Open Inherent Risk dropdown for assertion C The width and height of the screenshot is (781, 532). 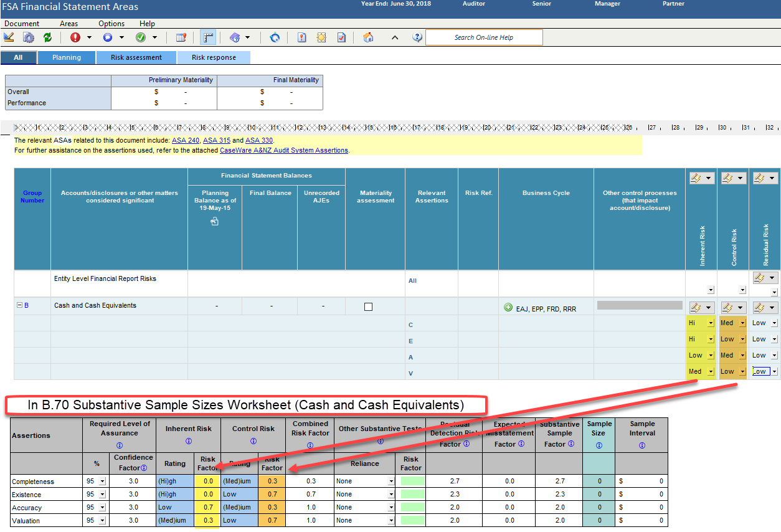[710, 323]
